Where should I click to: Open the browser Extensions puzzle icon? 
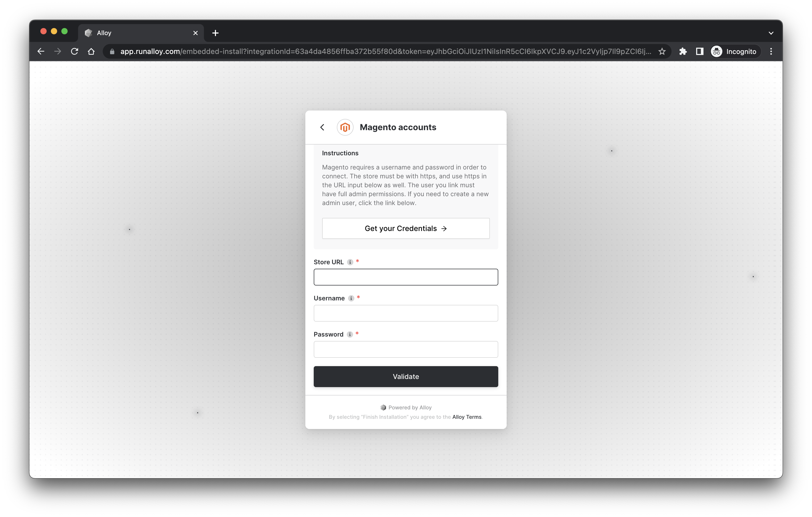point(683,51)
